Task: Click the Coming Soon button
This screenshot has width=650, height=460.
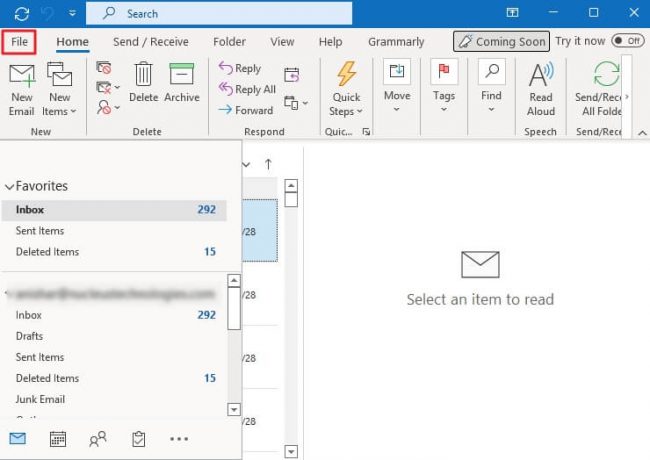Action: click(500, 42)
